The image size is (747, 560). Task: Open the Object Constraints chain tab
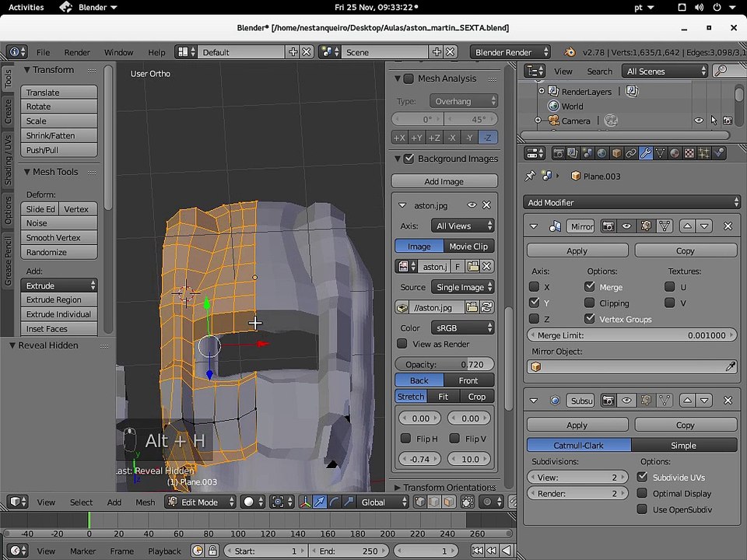631,153
